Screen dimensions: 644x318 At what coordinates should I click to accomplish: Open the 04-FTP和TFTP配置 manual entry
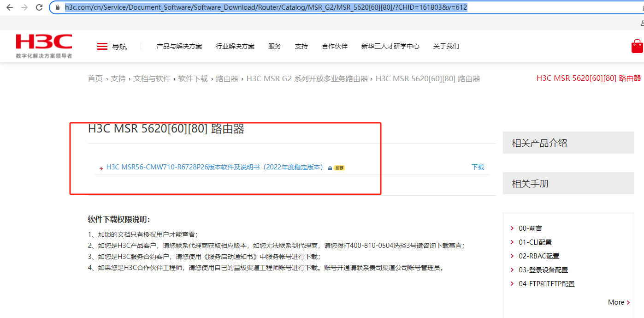[x=547, y=284]
